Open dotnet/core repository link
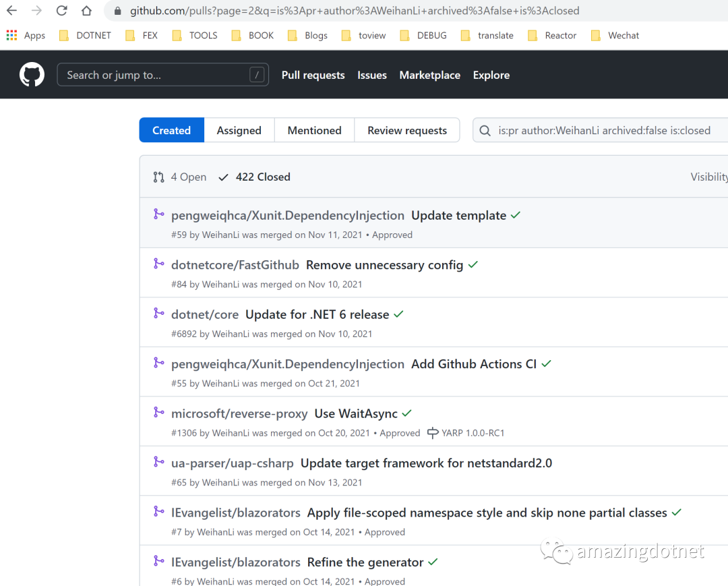 tap(205, 315)
